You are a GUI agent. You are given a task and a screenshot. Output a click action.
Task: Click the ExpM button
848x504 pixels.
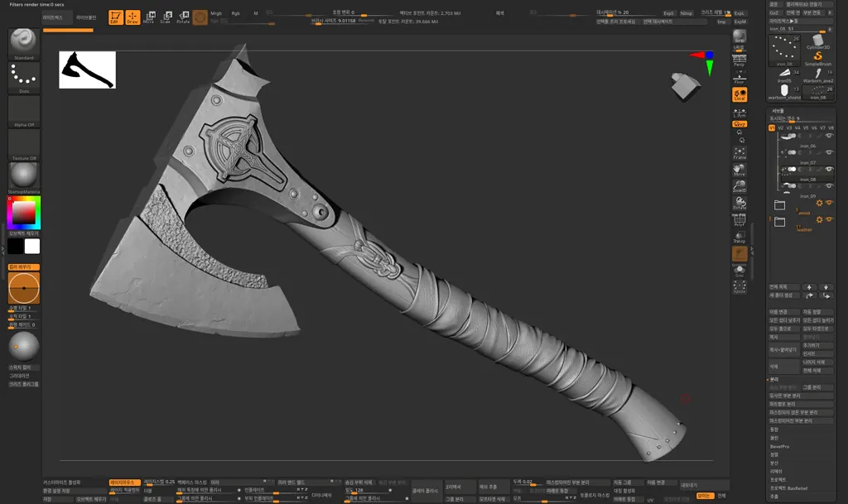click(x=740, y=22)
